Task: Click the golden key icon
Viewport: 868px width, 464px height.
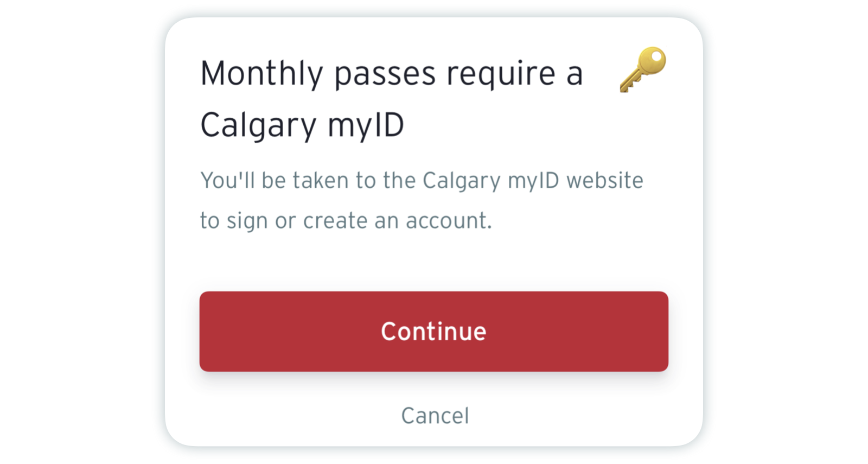Action: coord(643,69)
